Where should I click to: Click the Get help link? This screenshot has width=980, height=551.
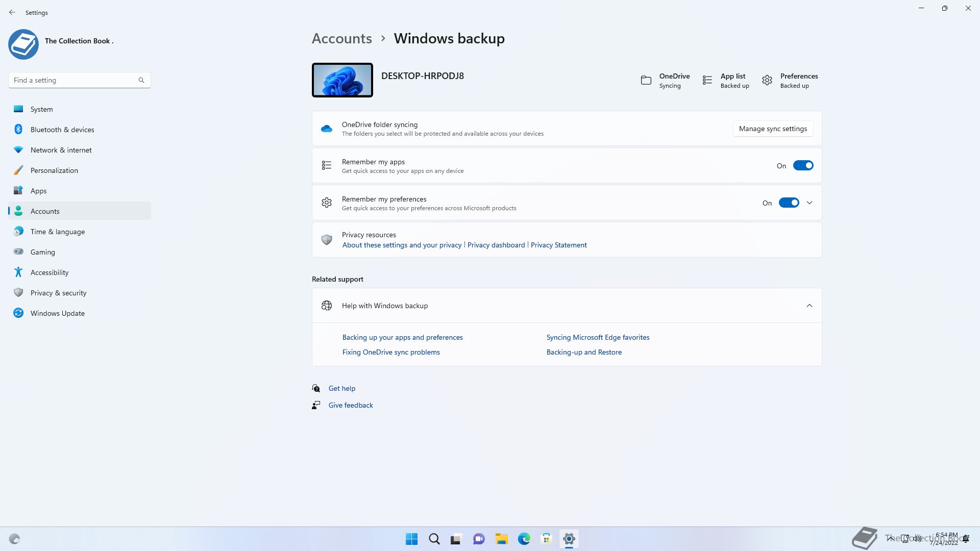[x=342, y=388]
